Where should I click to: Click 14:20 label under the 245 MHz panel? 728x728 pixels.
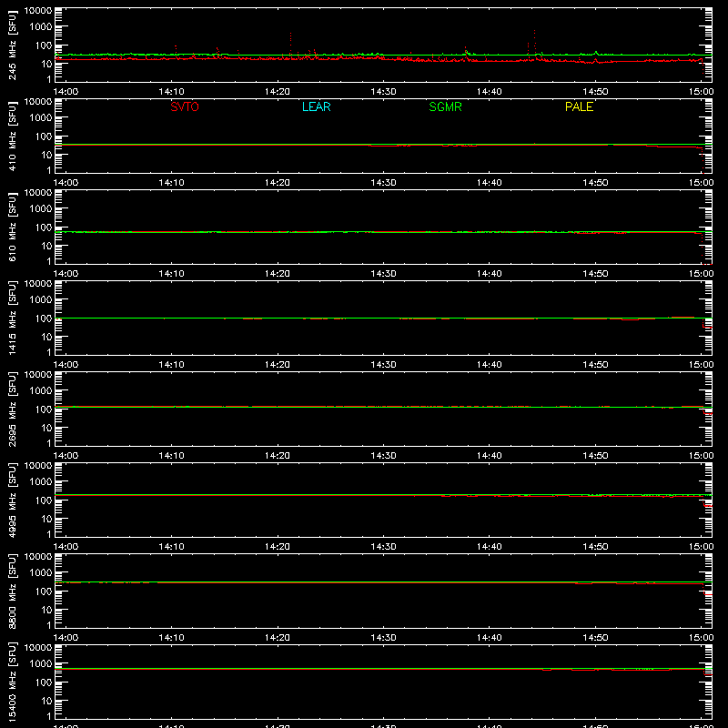(278, 92)
